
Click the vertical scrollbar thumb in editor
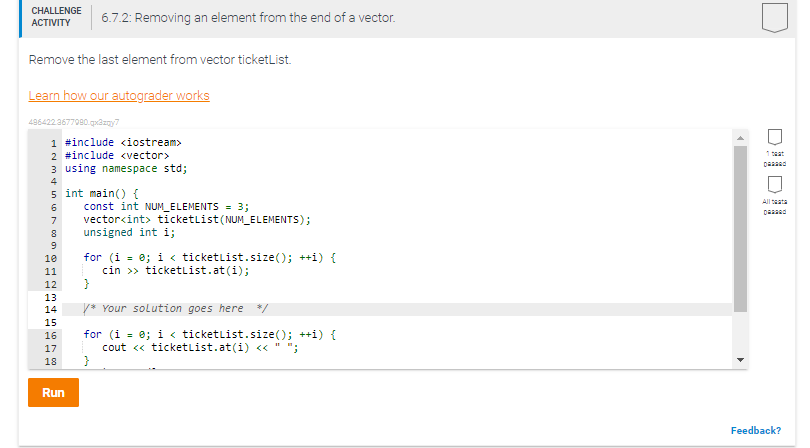tap(740, 229)
